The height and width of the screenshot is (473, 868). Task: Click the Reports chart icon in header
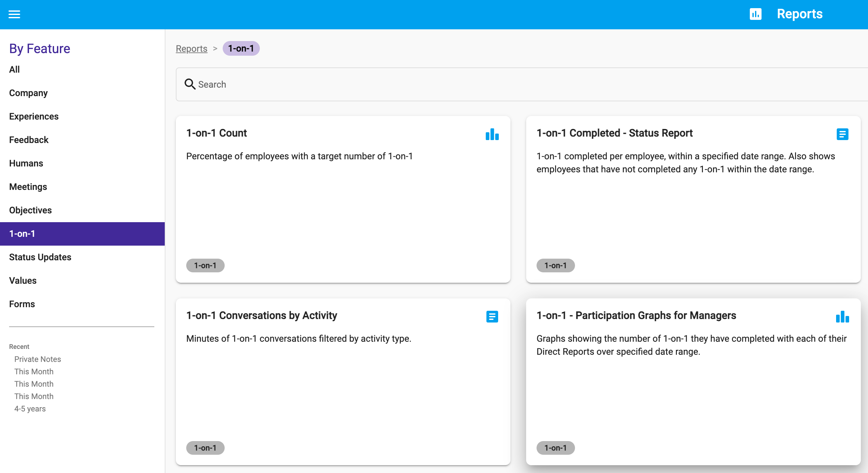tap(755, 14)
